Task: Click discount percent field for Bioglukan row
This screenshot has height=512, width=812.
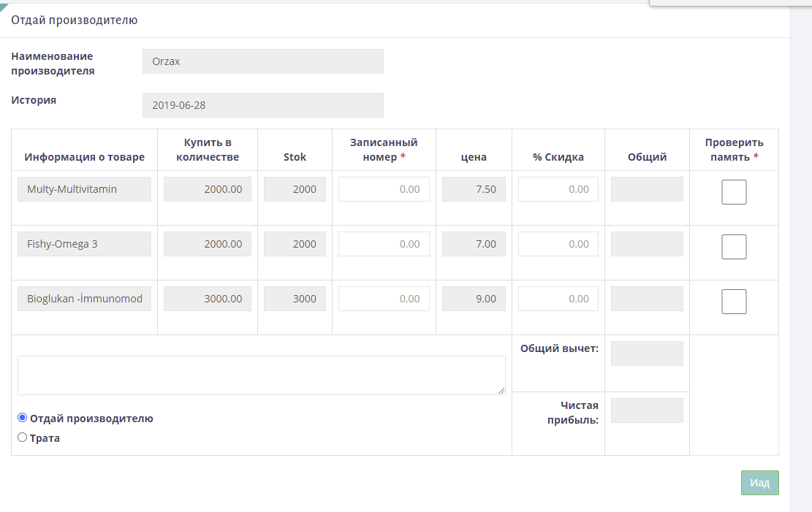Action: click(558, 299)
